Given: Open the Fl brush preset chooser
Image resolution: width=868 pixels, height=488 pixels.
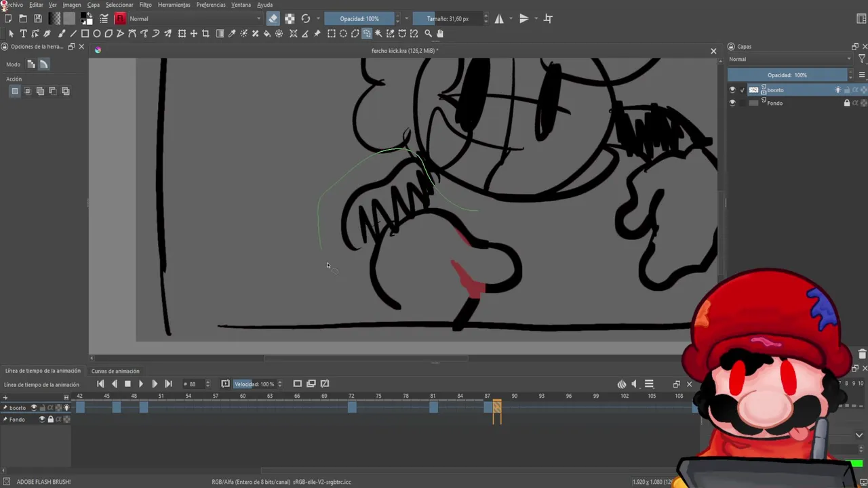Looking at the screenshot, I should [121, 19].
